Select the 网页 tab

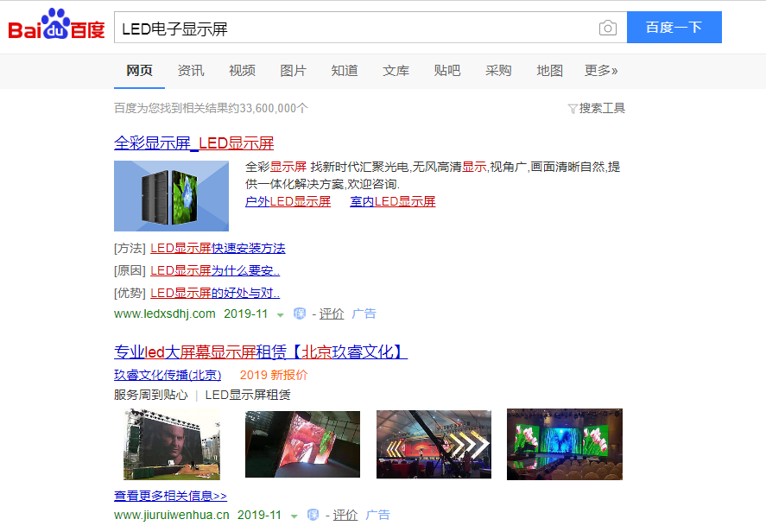(x=139, y=70)
